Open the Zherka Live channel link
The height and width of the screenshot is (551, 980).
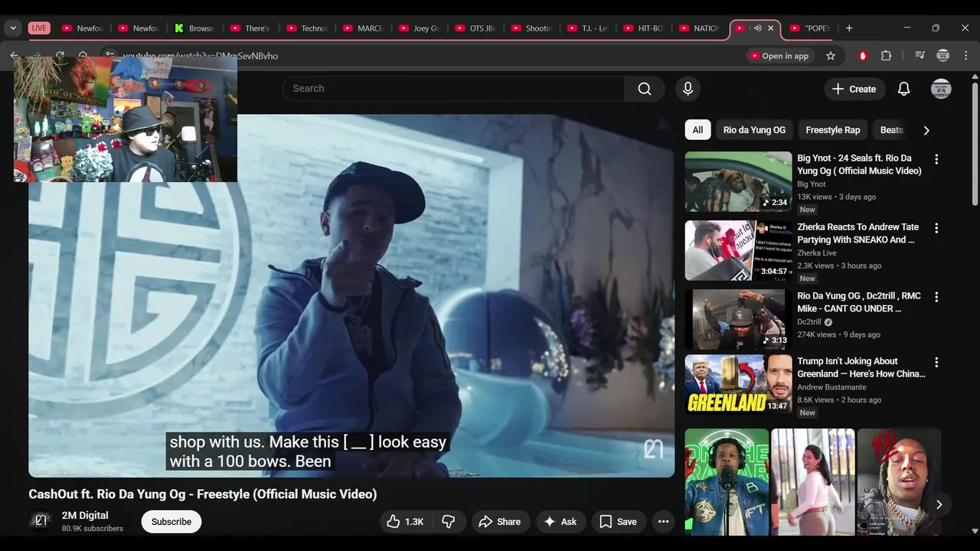click(x=817, y=253)
